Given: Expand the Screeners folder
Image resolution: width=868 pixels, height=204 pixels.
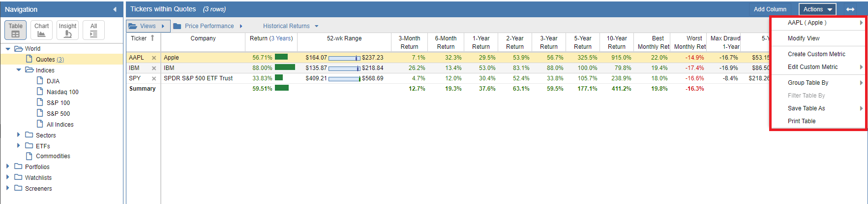Looking at the screenshot, I should (x=8, y=188).
